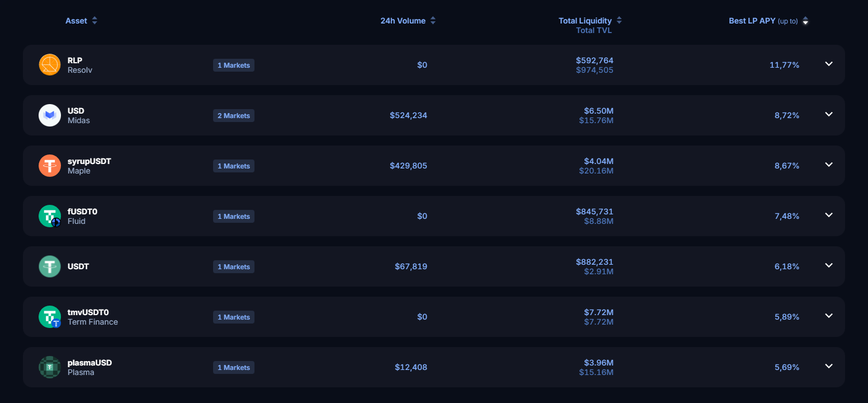The image size is (868, 403).
Task: Select the tmvUSDT0 asset name
Action: [88, 312]
